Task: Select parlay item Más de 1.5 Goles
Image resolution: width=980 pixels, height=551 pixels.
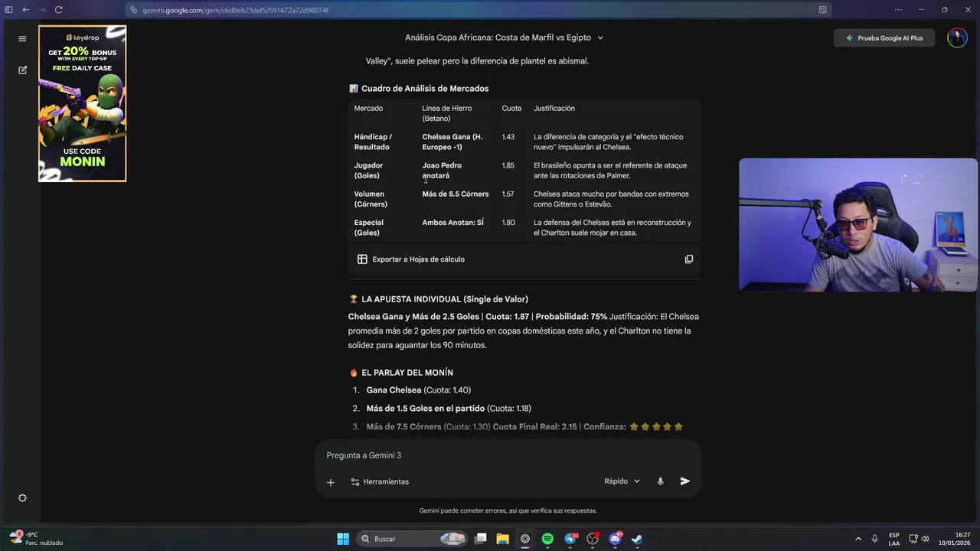Action: (x=425, y=409)
